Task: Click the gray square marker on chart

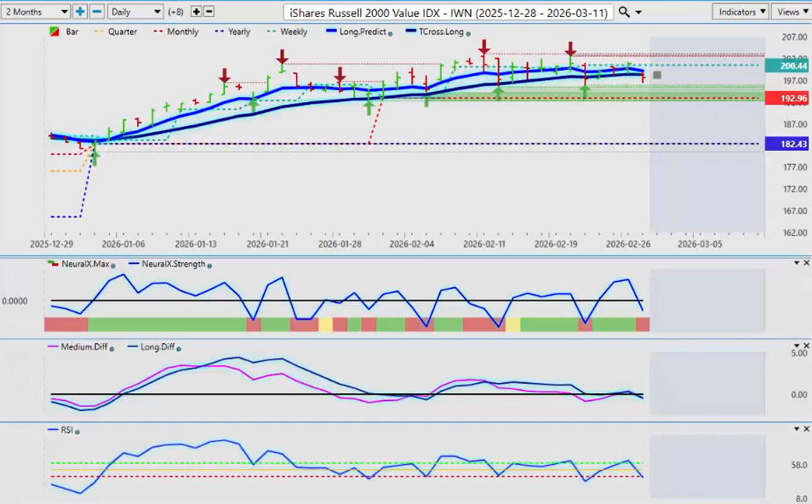Action: [x=656, y=76]
